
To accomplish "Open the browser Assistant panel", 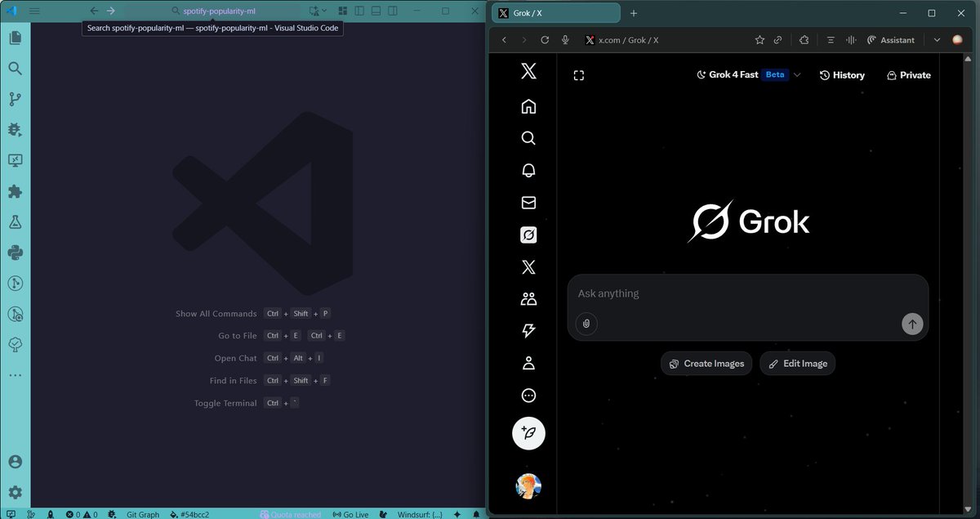I will (x=891, y=40).
